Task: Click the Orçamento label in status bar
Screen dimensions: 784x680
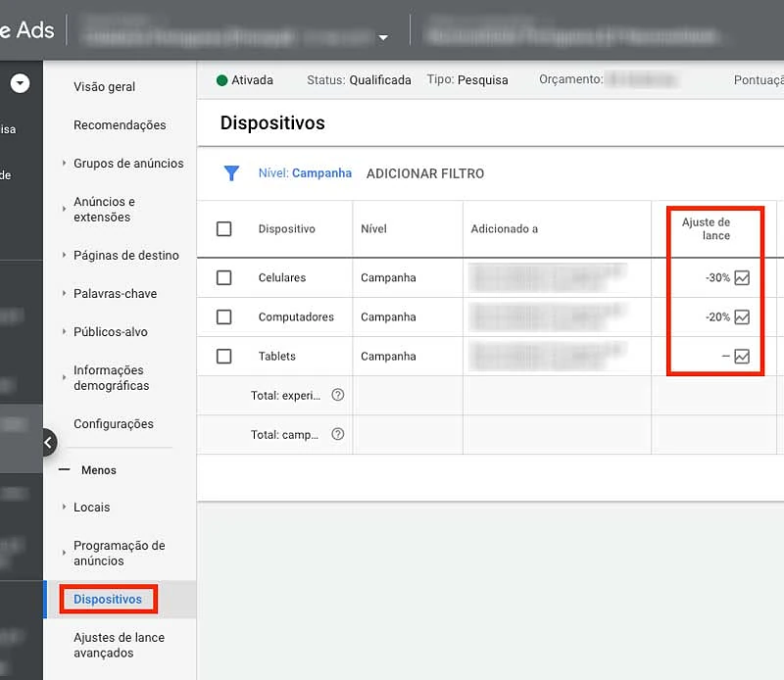Action: 571,79
